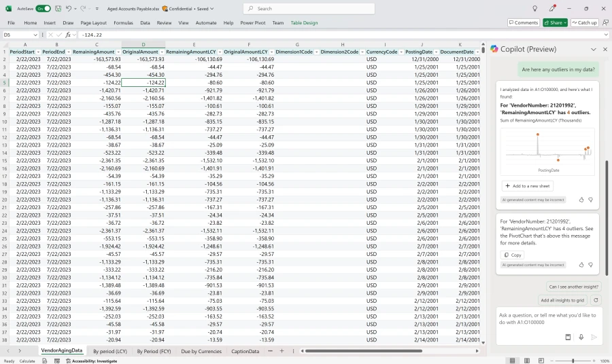Screen dimensions: 612x364
Task: Open Customize Quick Access Toolbar dropdown
Action: tap(97, 9)
